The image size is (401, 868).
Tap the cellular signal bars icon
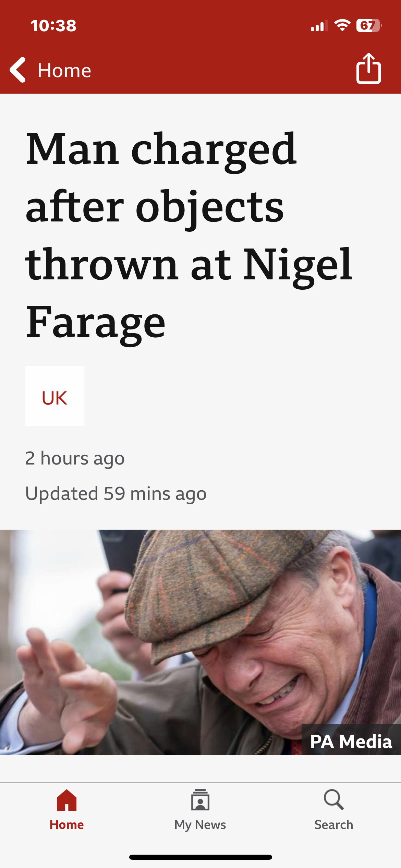(x=319, y=26)
